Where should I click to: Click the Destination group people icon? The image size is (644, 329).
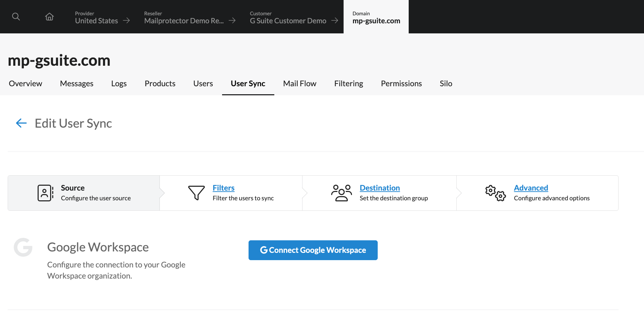coord(341,193)
